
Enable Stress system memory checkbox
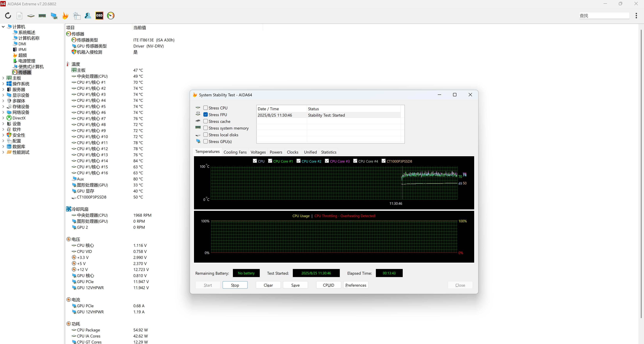click(206, 128)
